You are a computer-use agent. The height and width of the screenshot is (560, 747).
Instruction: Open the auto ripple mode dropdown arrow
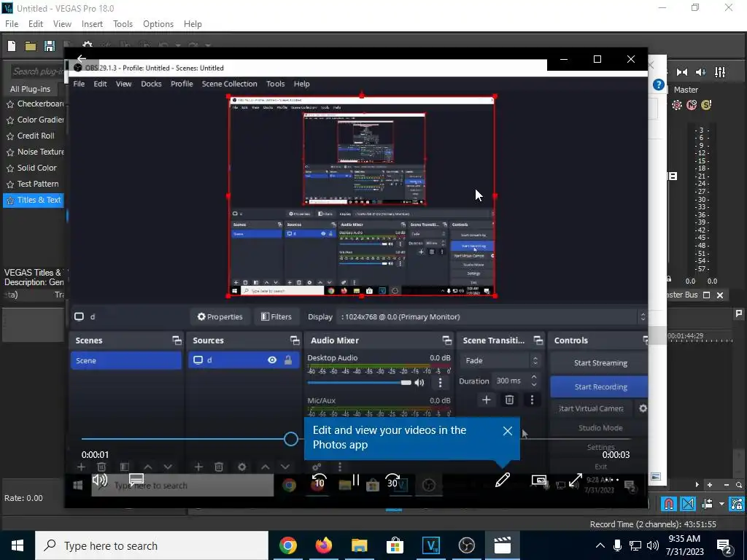721,504
